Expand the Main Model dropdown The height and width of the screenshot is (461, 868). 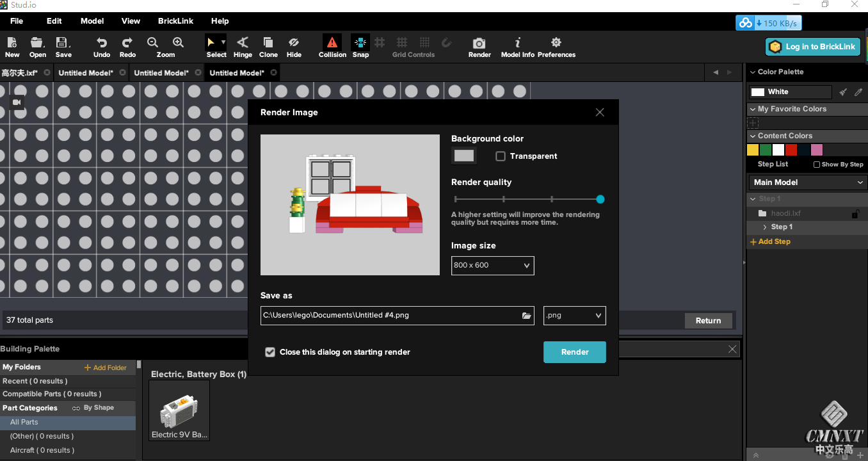coord(808,182)
